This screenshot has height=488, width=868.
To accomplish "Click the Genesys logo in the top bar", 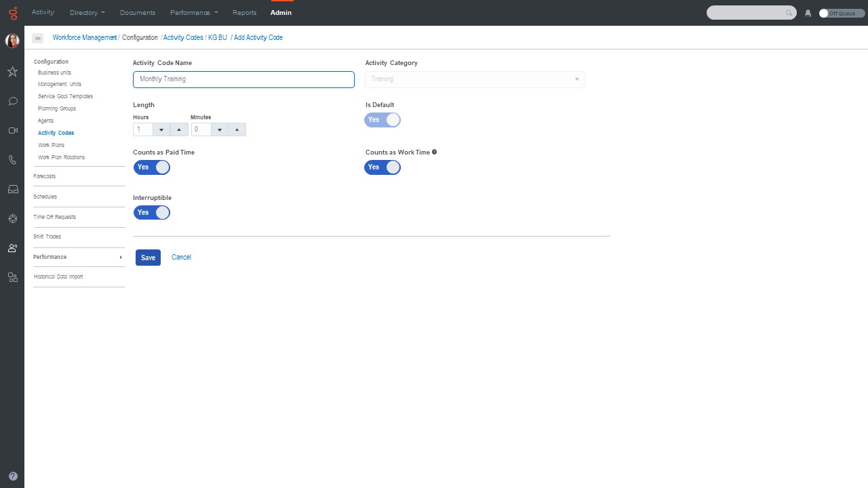I will point(12,13).
